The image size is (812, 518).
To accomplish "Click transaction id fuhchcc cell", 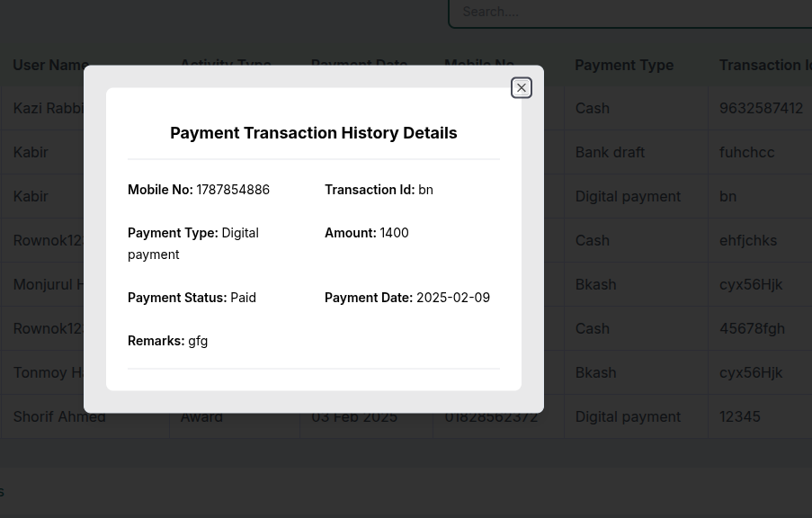I will (x=746, y=152).
